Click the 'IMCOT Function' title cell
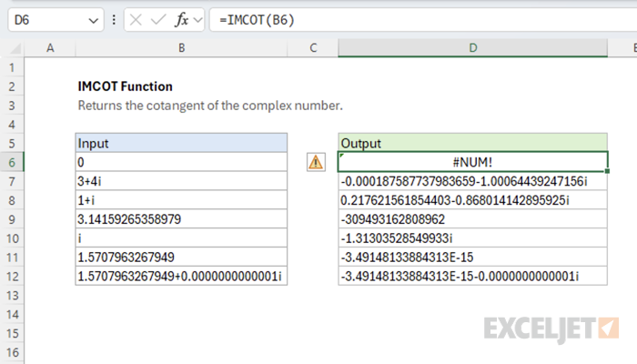Screen dimensions: 637x364 point(126,86)
